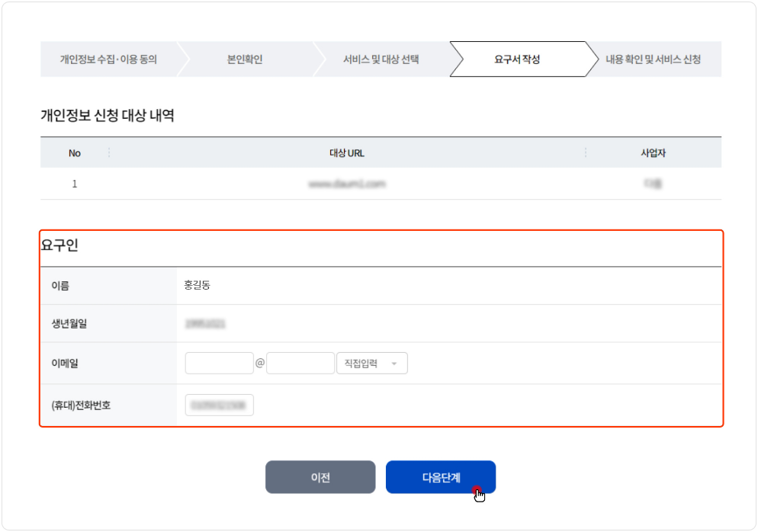Click the 다음단계 button to proceed

point(441,476)
